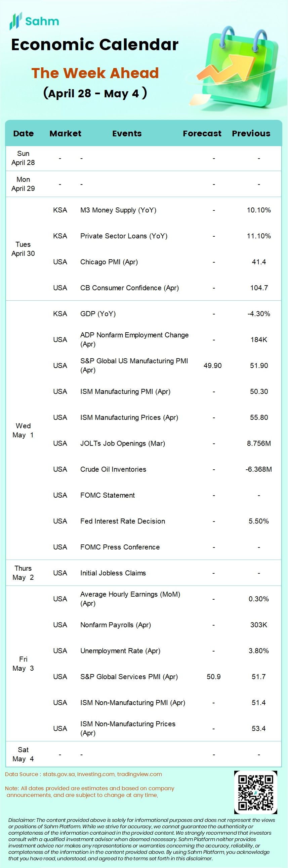This screenshot has width=288, height=868.
Task: Open the Chicago PMI (Apr) event
Action: pyautogui.click(x=109, y=262)
